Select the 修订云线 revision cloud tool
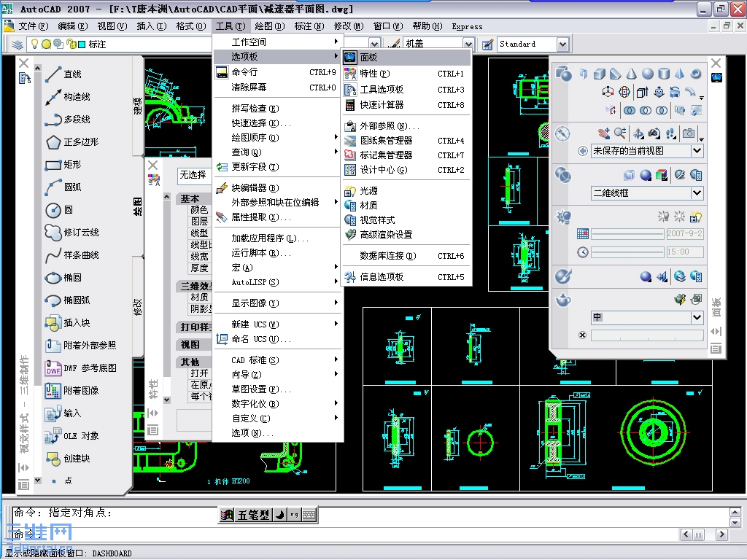Viewport: 747px width, 560px height. [x=72, y=233]
